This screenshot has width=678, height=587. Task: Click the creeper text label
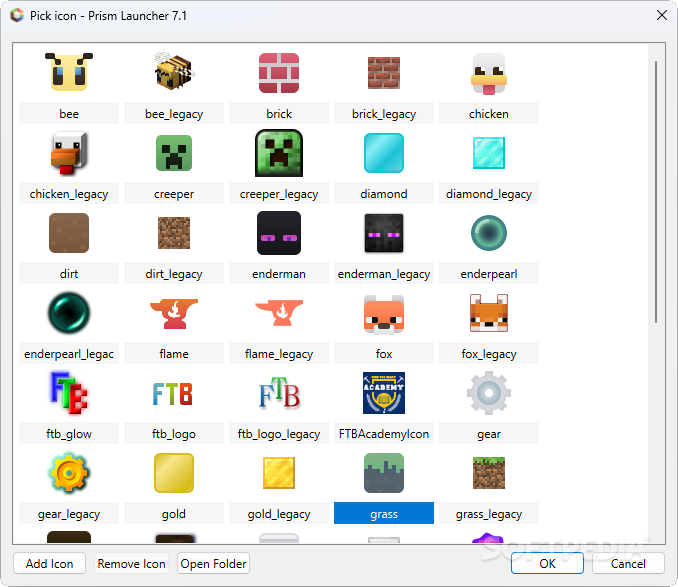coord(174,194)
